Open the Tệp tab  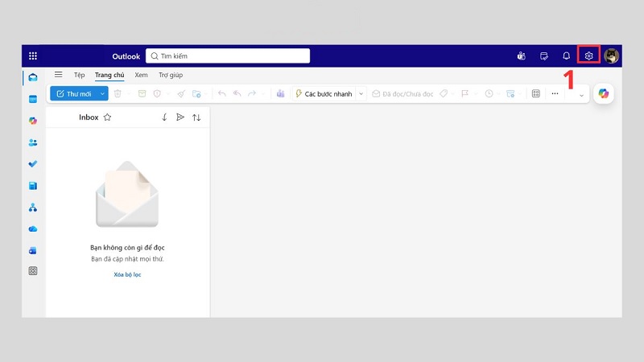79,75
